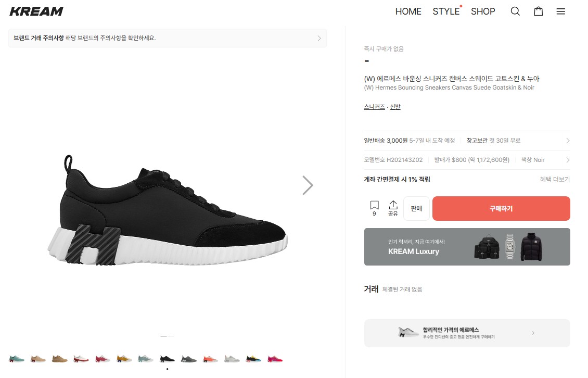
Task: Open the STYLE menu item
Action: (x=446, y=11)
